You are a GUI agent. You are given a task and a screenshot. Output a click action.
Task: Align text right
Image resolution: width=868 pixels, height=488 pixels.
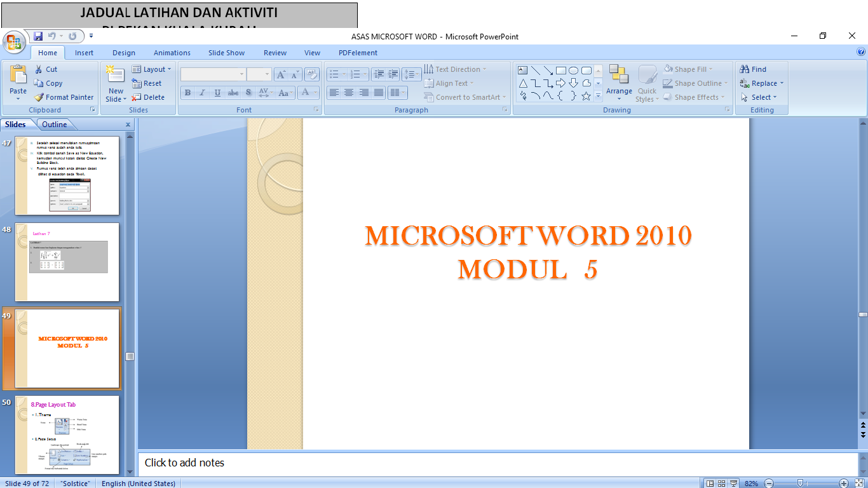pyautogui.click(x=363, y=93)
